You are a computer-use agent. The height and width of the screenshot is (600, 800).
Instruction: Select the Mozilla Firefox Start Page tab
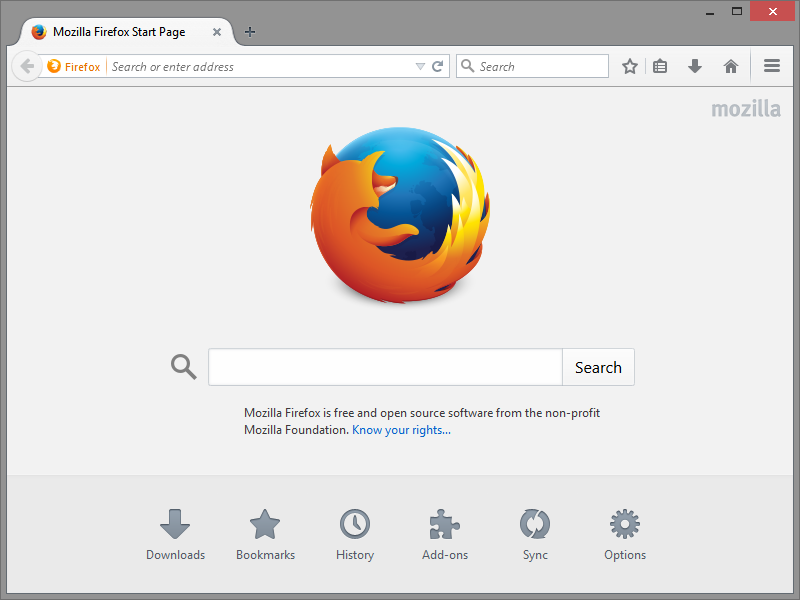(120, 31)
